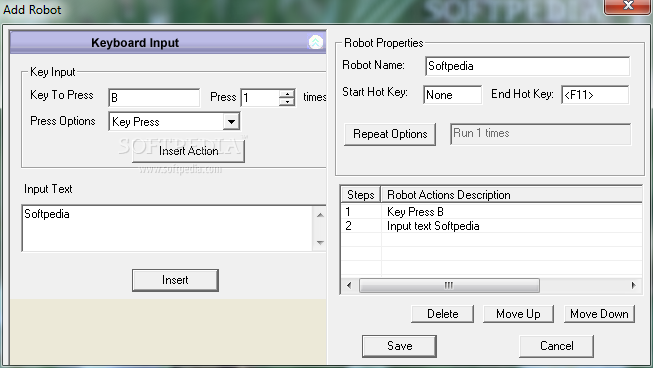Open Repeat Options
The width and height of the screenshot is (653, 368).
click(x=390, y=134)
